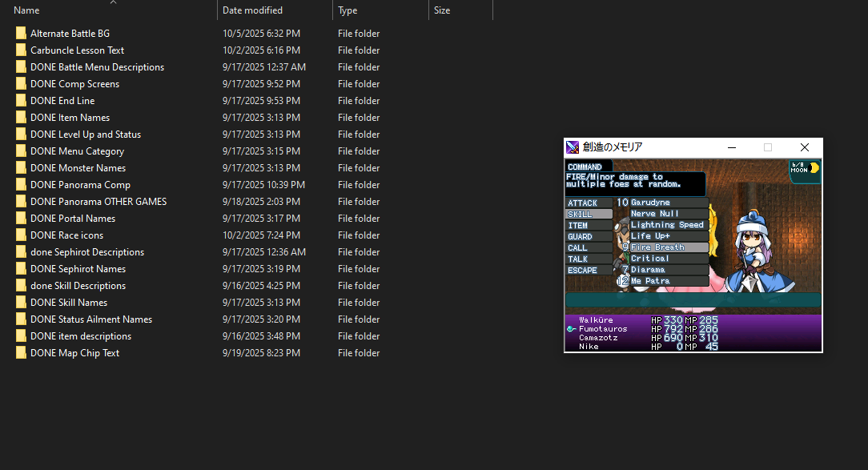This screenshot has width=868, height=470.
Task: Click the DONE Map Chip Text folder icon
Action: [x=21, y=352]
